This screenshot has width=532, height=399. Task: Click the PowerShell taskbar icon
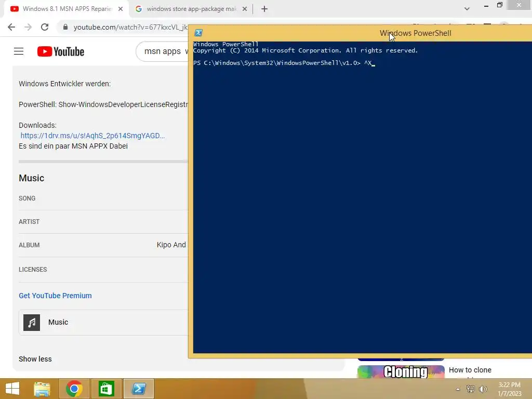[139, 389]
